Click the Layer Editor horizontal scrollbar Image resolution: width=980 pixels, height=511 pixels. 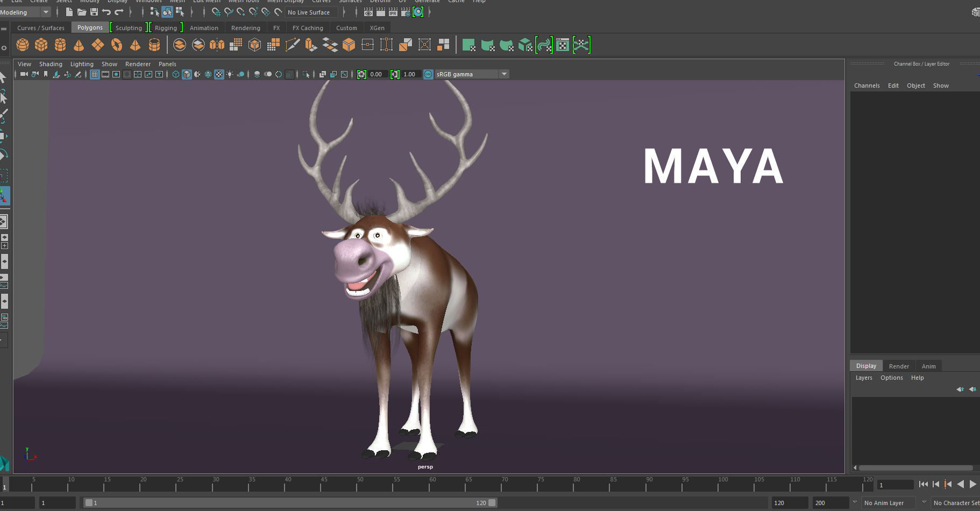pos(915,468)
